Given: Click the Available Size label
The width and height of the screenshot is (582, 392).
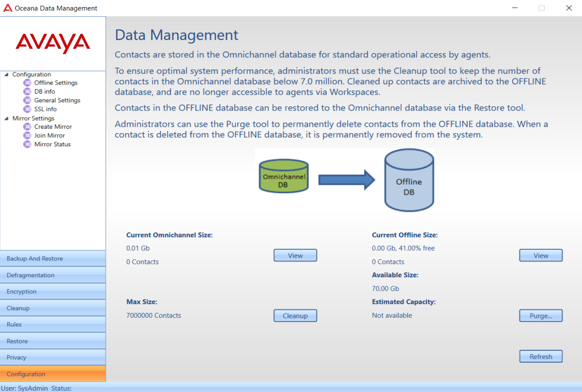Looking at the screenshot, I should [395, 275].
